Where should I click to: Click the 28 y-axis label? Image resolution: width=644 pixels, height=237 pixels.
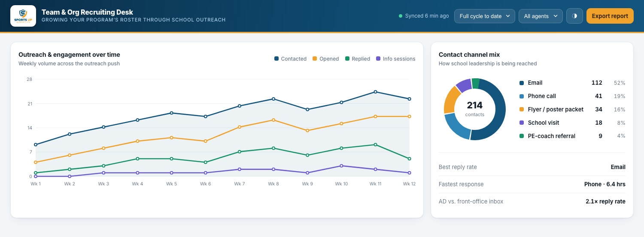pyautogui.click(x=29, y=80)
